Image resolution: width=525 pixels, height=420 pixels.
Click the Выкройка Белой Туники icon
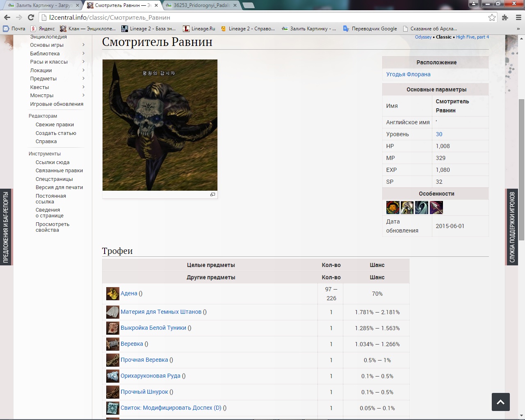click(113, 328)
